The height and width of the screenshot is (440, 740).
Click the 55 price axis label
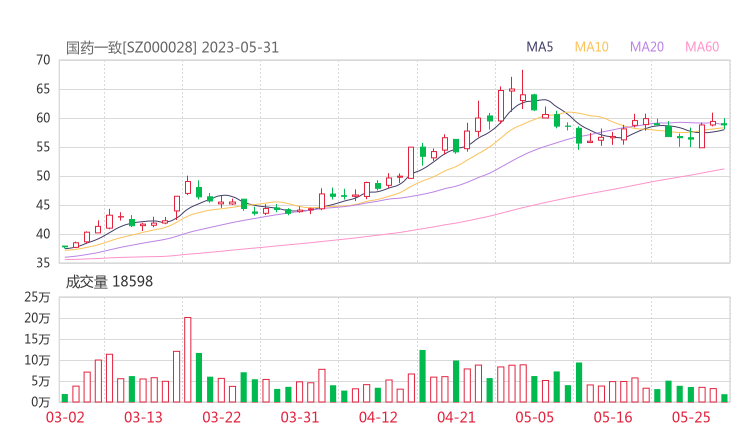pos(43,147)
